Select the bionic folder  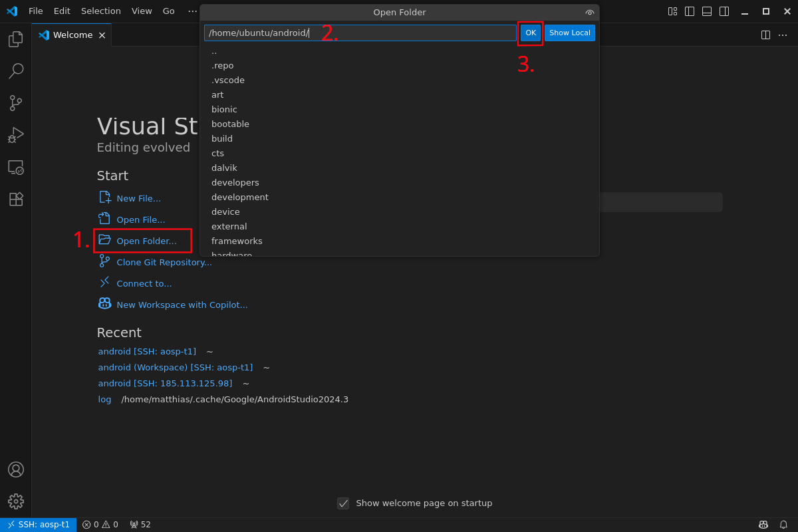[x=400, y=110]
